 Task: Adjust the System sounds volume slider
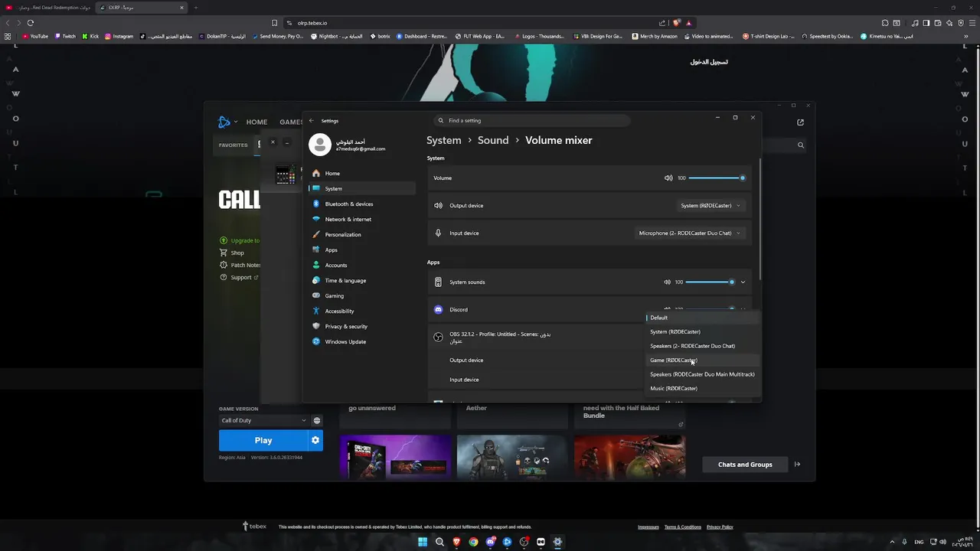(x=710, y=282)
